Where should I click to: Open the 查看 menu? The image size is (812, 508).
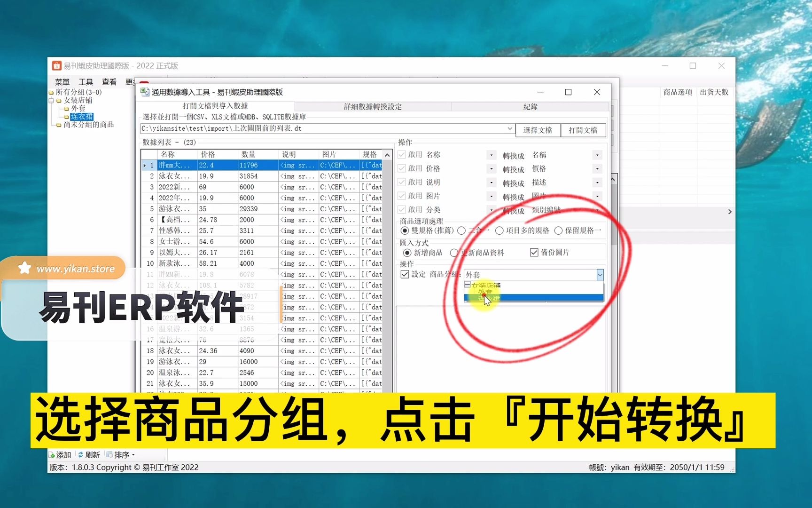click(x=109, y=82)
